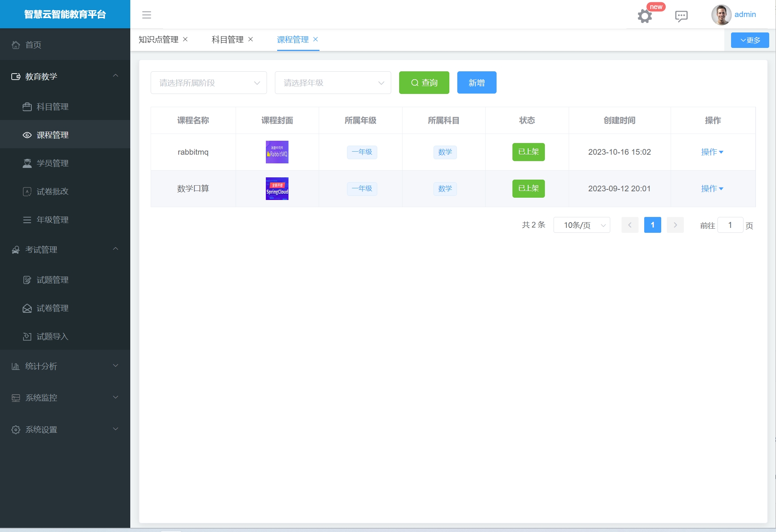
Task: Open the 请选择年级 dropdown
Action: point(333,83)
